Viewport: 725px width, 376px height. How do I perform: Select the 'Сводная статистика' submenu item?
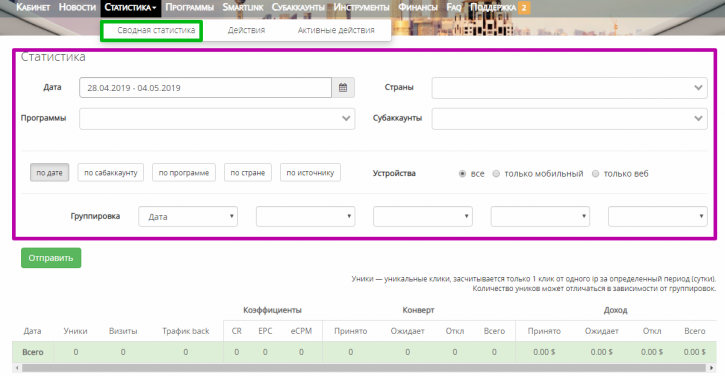156,30
